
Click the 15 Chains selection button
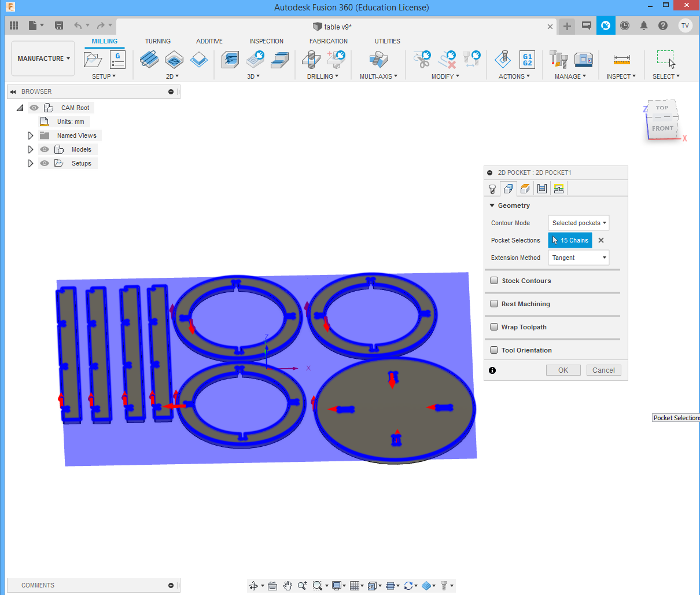pos(570,240)
